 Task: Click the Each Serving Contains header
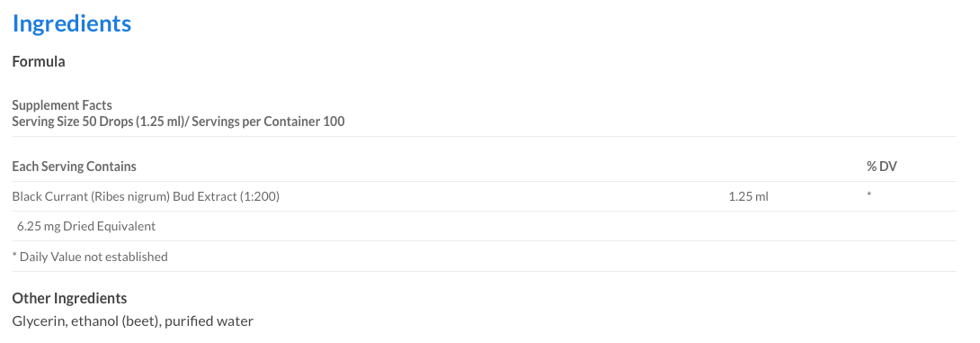pos(75,167)
